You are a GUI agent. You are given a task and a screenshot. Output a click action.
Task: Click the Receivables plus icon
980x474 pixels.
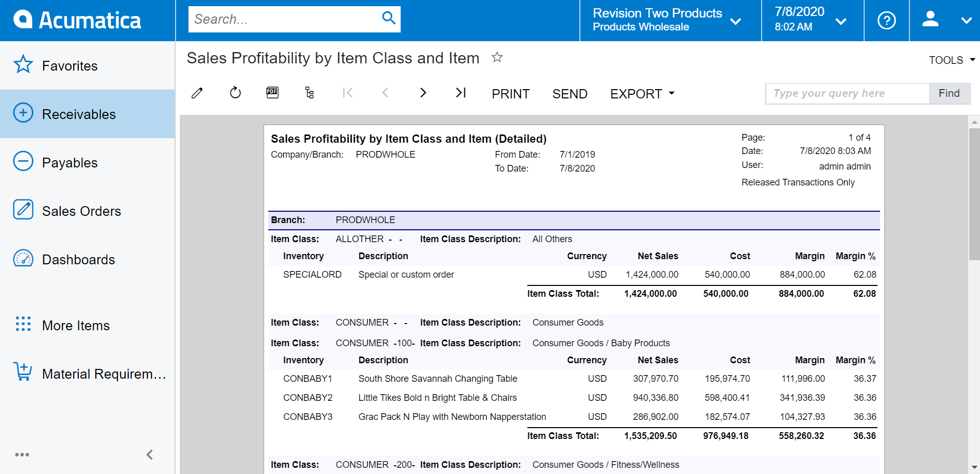click(x=23, y=113)
